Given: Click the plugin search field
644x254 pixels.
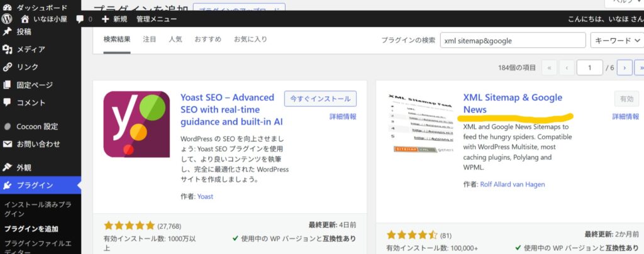Looking at the screenshot, I should click(x=513, y=40).
